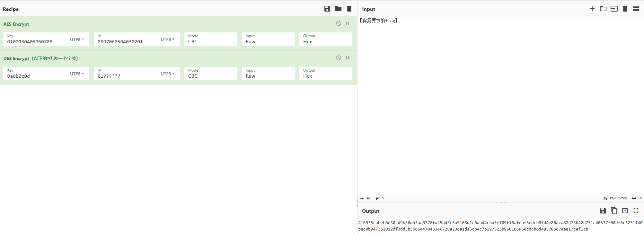
Task: Disable the DES Encrypt operation
Action: click(339, 58)
